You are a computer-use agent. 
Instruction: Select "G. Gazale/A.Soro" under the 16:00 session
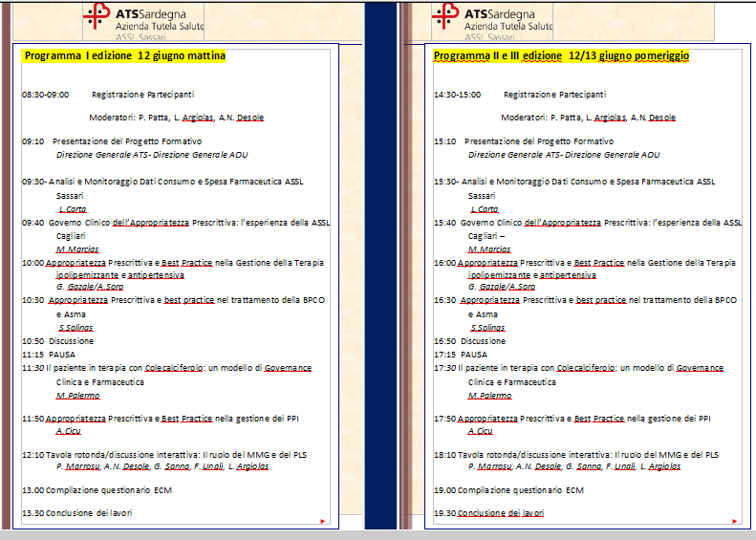pyautogui.click(x=502, y=287)
